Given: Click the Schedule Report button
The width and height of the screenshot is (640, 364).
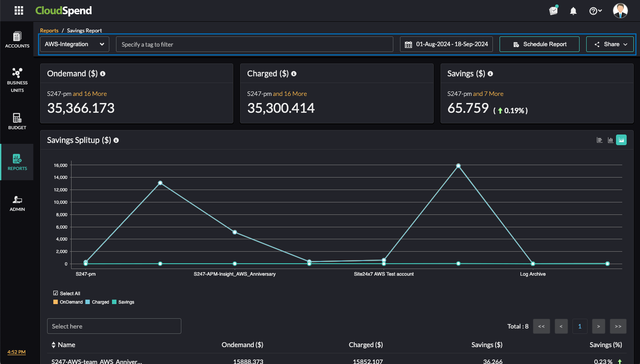Looking at the screenshot, I should pos(539,44).
